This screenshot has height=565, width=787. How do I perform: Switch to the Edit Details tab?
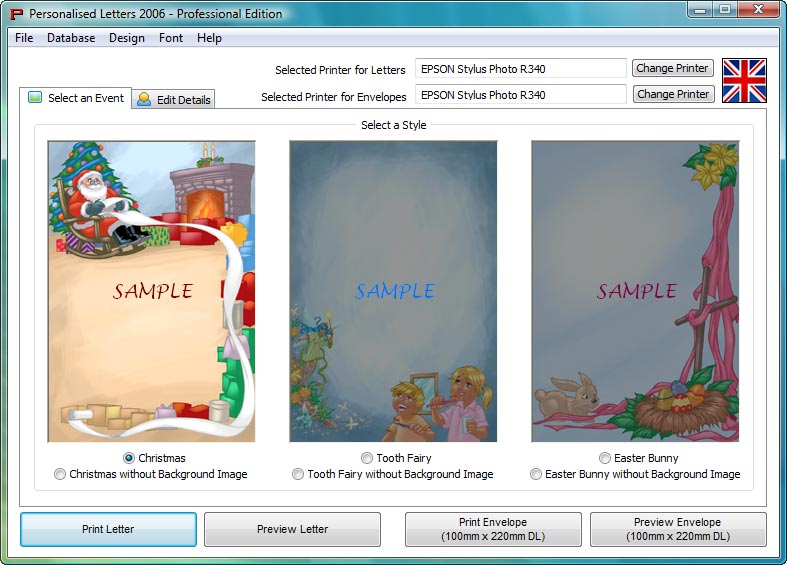(x=174, y=99)
